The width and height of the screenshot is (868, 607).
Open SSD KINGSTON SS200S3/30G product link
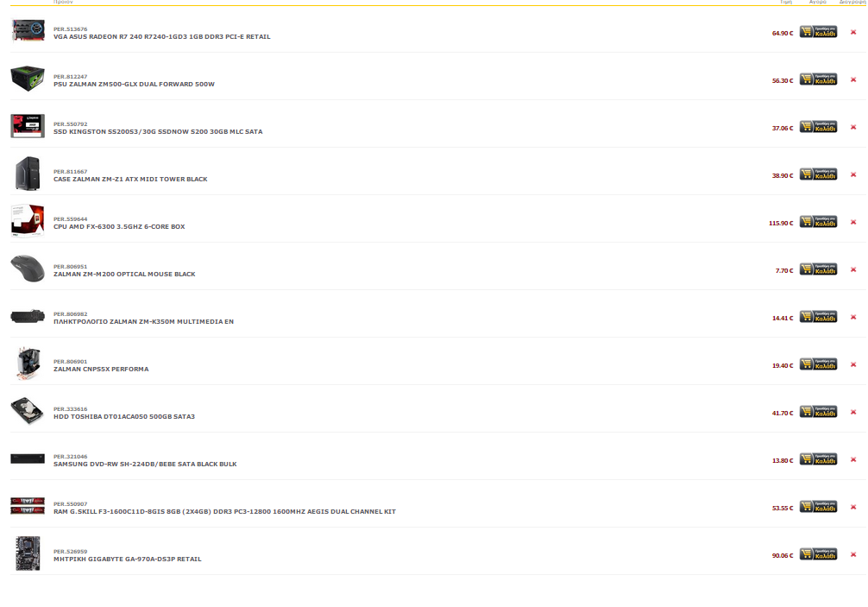(x=158, y=132)
